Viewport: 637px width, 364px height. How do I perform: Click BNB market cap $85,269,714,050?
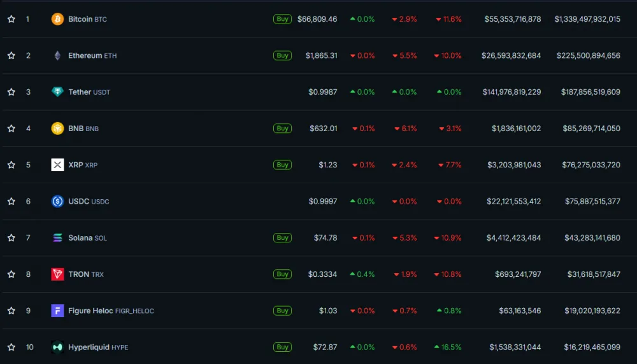(592, 129)
